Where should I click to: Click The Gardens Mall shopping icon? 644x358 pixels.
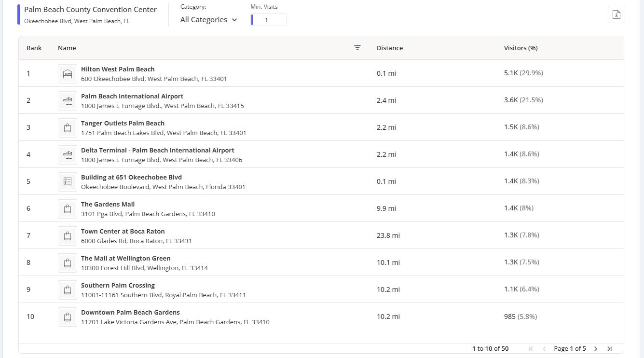pos(68,209)
